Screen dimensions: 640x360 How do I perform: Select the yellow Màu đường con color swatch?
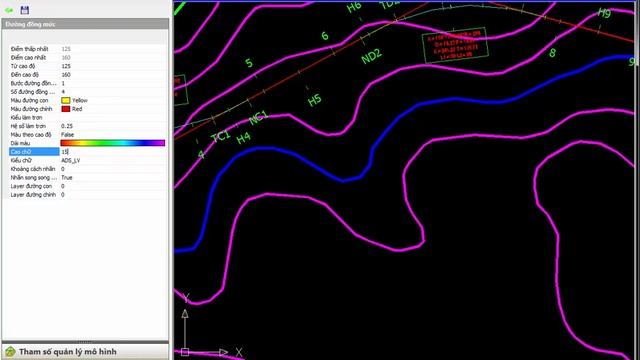click(x=65, y=100)
